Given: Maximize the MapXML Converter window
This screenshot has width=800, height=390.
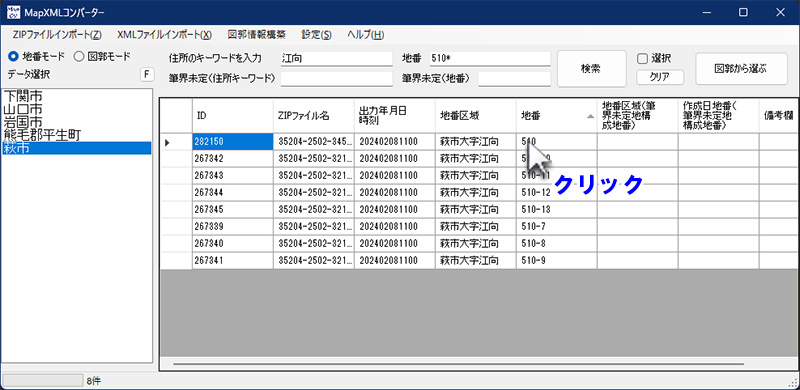Looking at the screenshot, I should click(743, 12).
